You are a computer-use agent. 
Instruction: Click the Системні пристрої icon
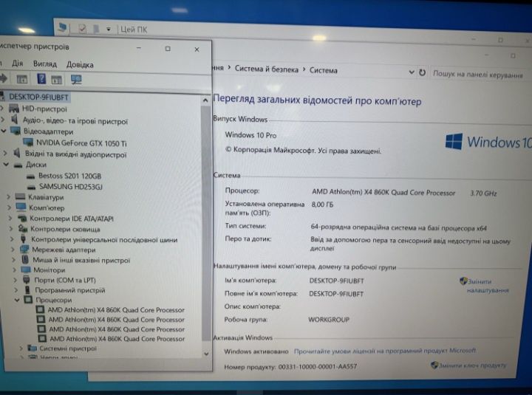33,348
